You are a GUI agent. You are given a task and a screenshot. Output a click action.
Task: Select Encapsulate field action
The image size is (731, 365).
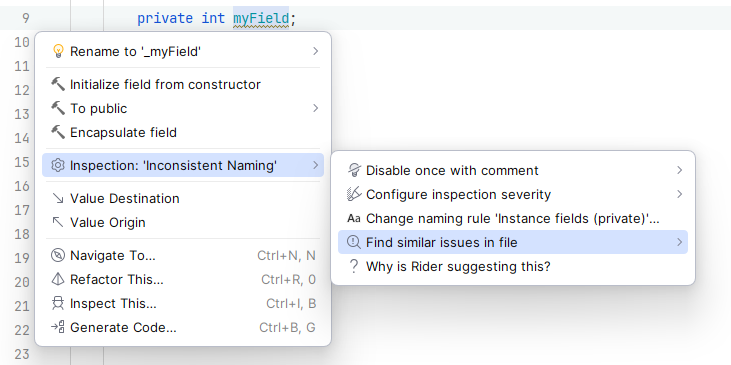(183, 132)
